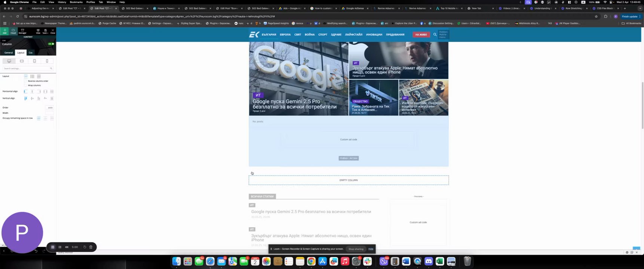Set Vertical align to stretch

pyautogui.click(x=52, y=98)
